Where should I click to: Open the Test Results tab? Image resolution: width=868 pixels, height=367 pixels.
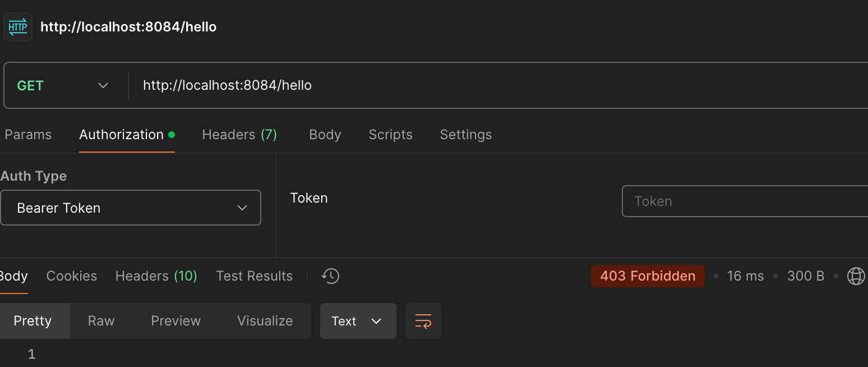(254, 276)
